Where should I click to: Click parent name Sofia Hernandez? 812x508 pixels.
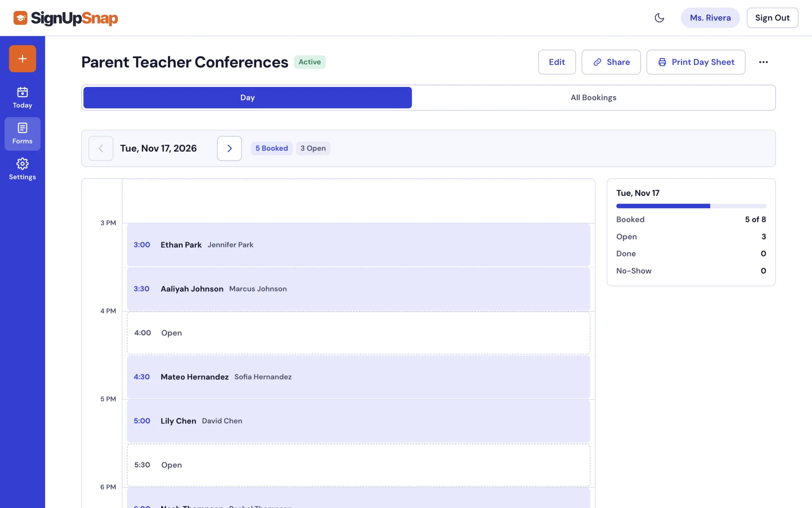click(263, 377)
